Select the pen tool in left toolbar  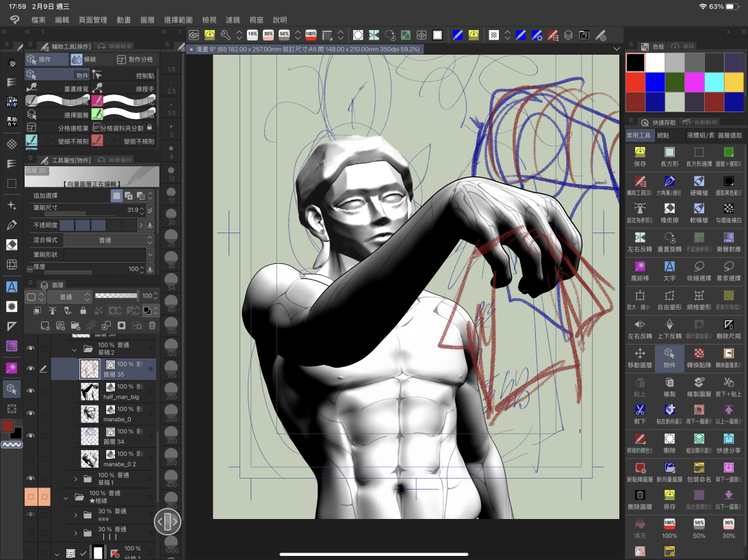[12, 225]
